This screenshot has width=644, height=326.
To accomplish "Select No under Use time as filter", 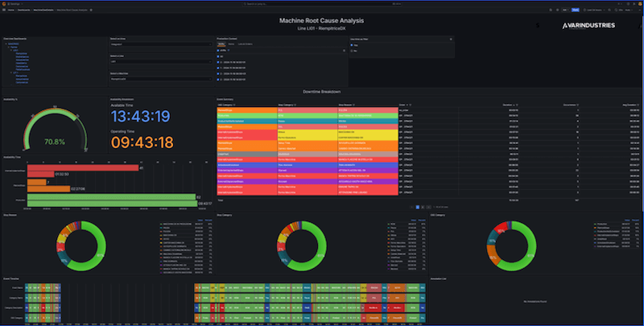I will (353, 50).
